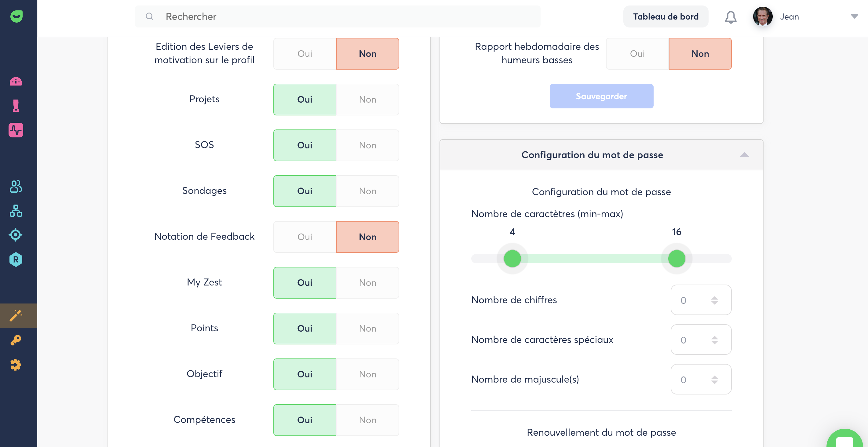Enable Notation de Feedback with Oui

click(305, 237)
